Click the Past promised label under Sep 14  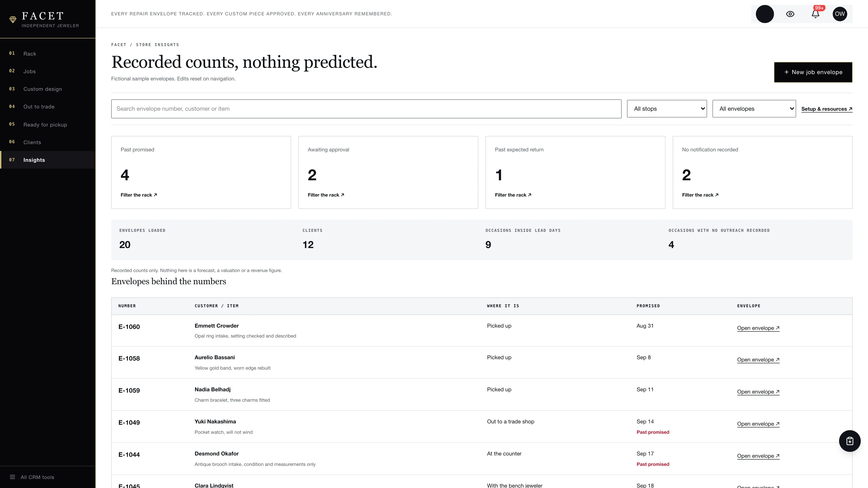[653, 432]
